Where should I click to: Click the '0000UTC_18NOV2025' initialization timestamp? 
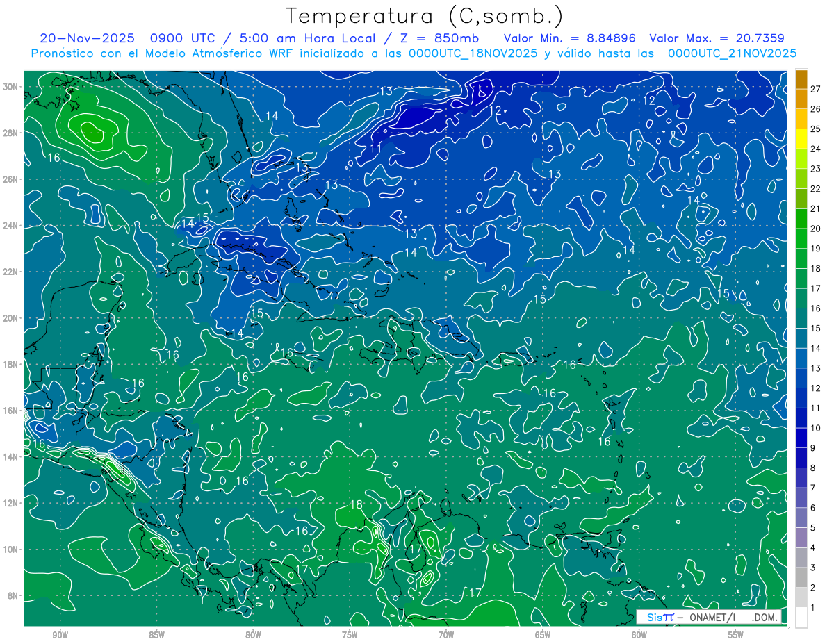[473, 53]
